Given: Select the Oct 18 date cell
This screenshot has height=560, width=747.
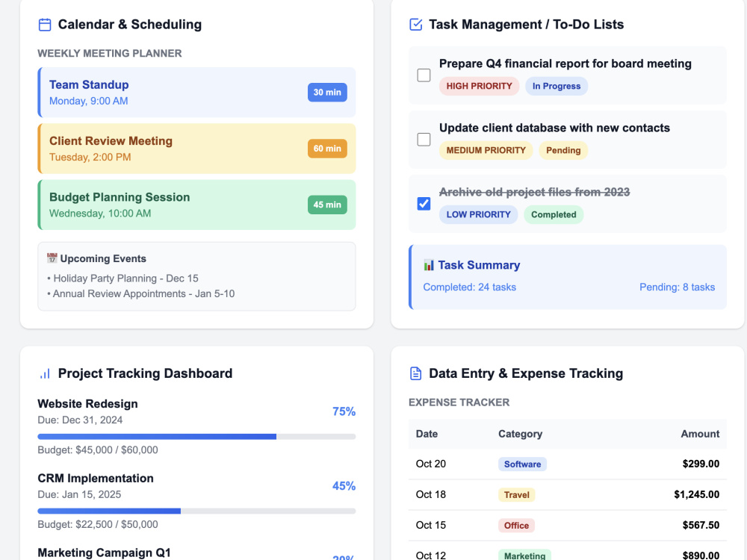Looking at the screenshot, I should click(431, 494).
